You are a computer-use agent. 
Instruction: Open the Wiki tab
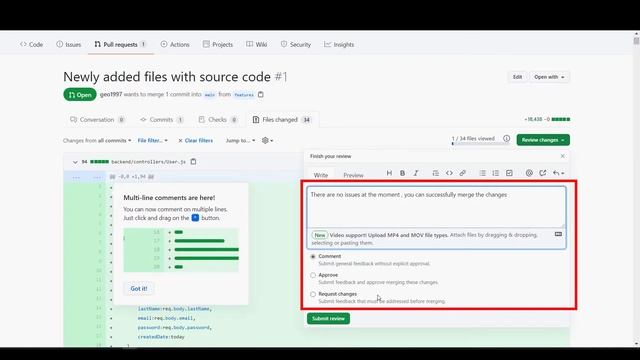point(257,44)
